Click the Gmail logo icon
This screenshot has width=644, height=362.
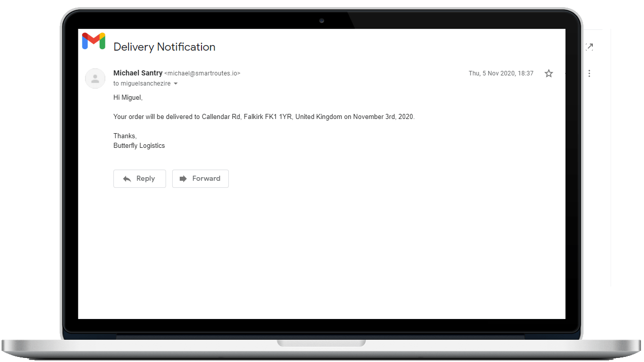click(x=94, y=41)
